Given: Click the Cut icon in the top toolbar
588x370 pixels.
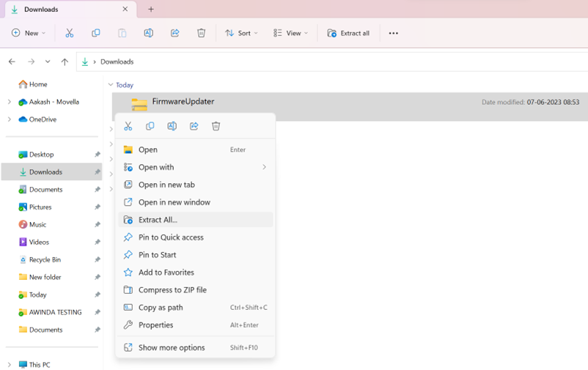Looking at the screenshot, I should pyautogui.click(x=70, y=33).
